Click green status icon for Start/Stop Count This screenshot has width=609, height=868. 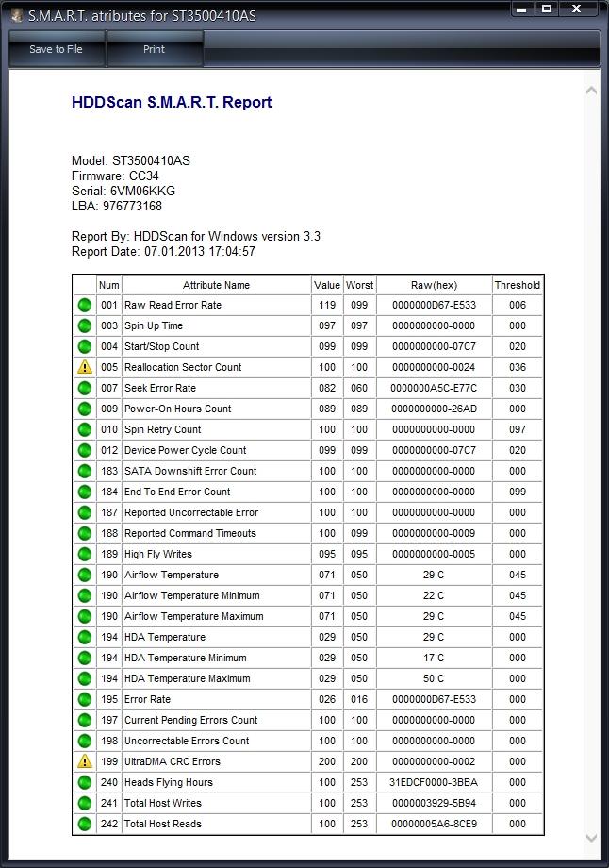[x=85, y=346]
